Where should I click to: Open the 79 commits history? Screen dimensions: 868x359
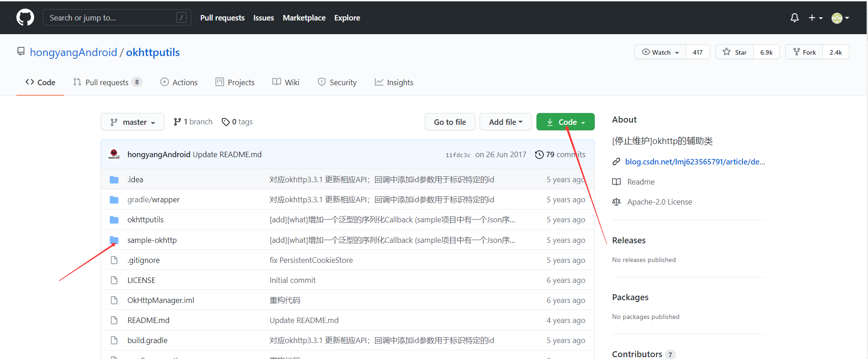pos(560,154)
